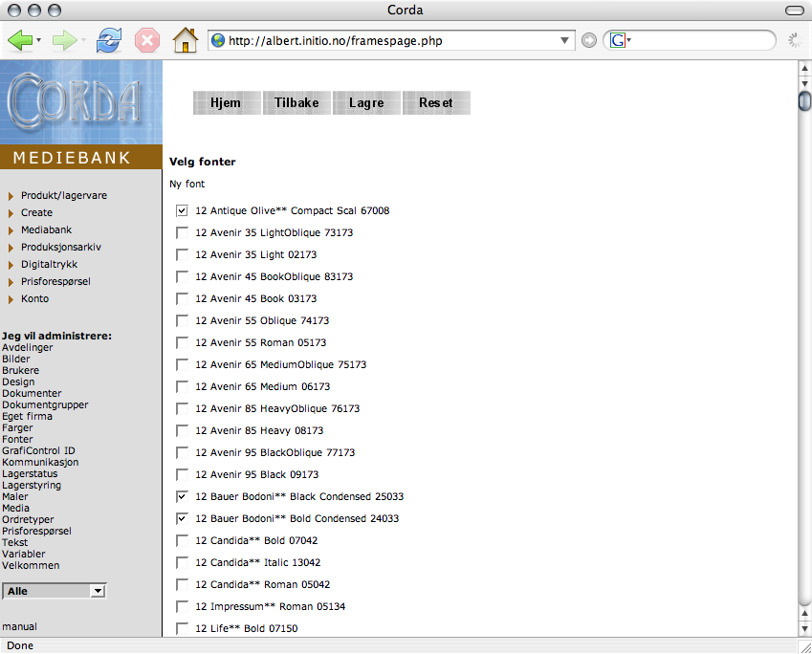Click the Go button beside the address bar
812x654 pixels.
[589, 41]
